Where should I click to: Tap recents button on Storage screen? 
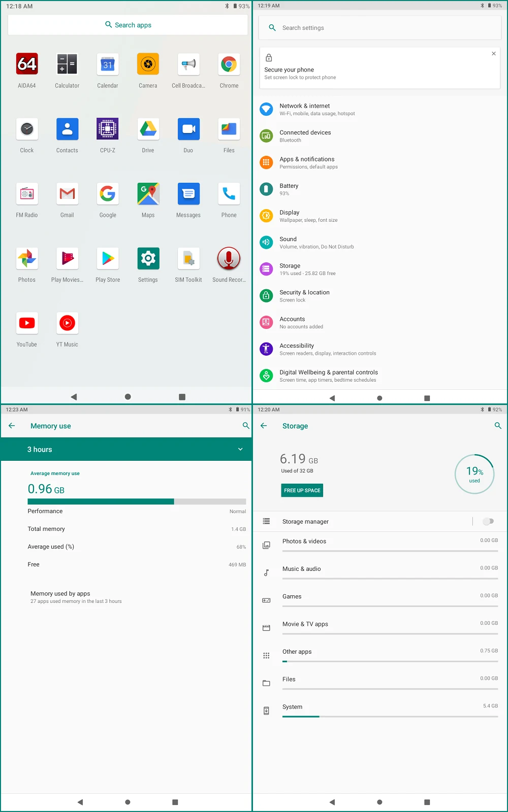(x=427, y=802)
